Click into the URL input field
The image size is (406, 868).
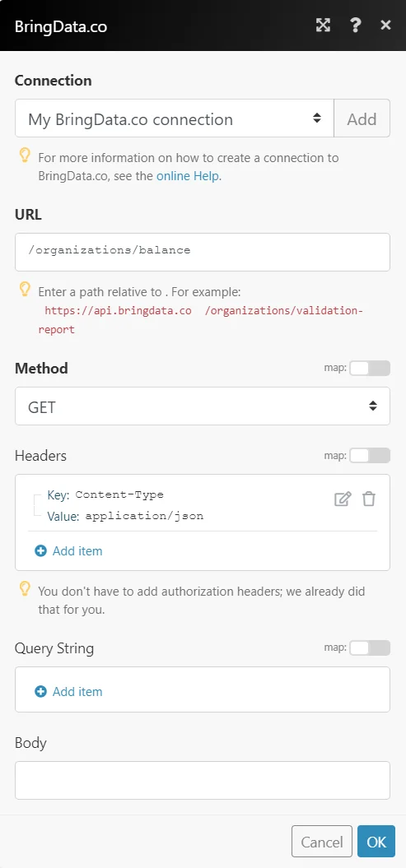203,252
